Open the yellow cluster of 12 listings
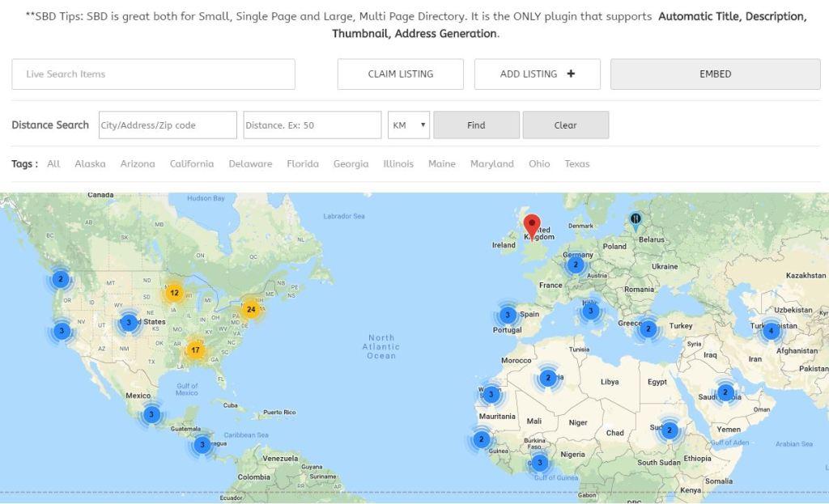Screen dimensions: 829x504 click(175, 293)
